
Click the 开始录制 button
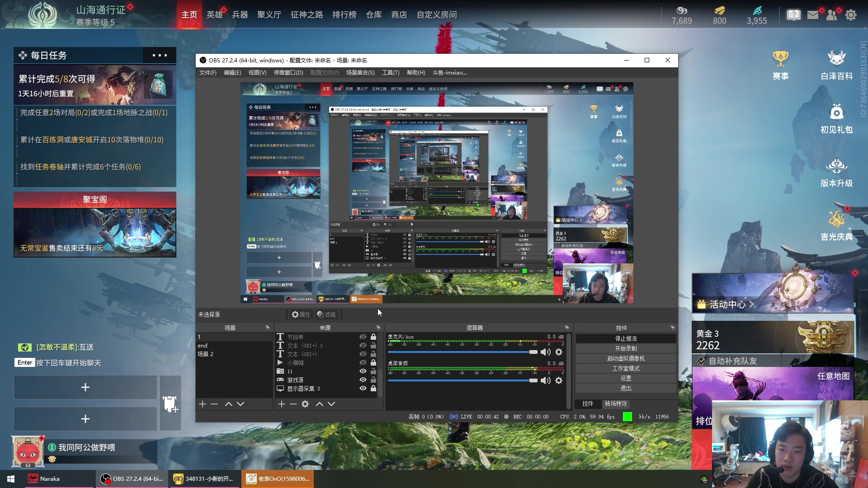pyautogui.click(x=626, y=348)
